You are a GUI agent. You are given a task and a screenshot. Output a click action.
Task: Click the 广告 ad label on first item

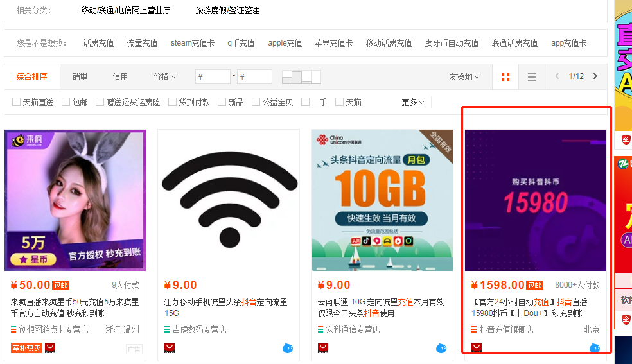(x=134, y=349)
